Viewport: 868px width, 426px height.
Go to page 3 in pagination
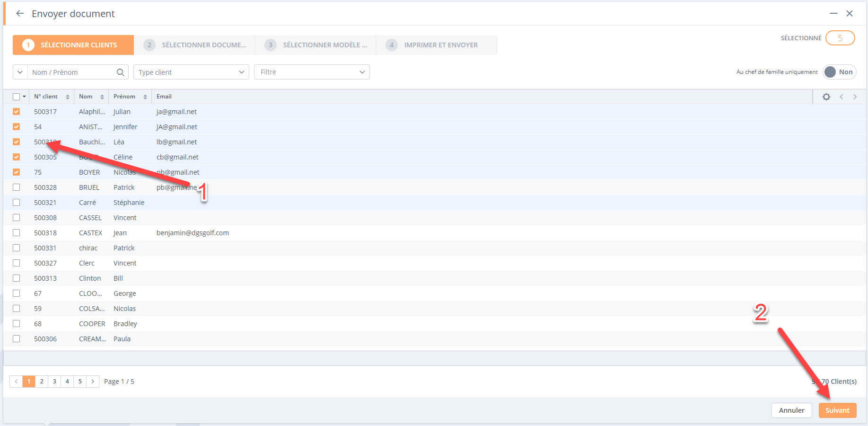[x=54, y=381]
